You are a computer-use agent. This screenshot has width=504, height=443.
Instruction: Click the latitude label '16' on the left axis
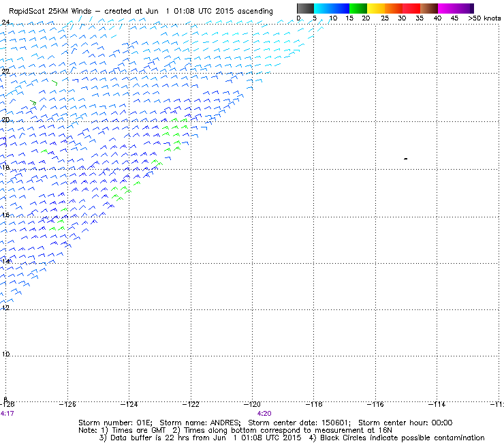pos(5,215)
